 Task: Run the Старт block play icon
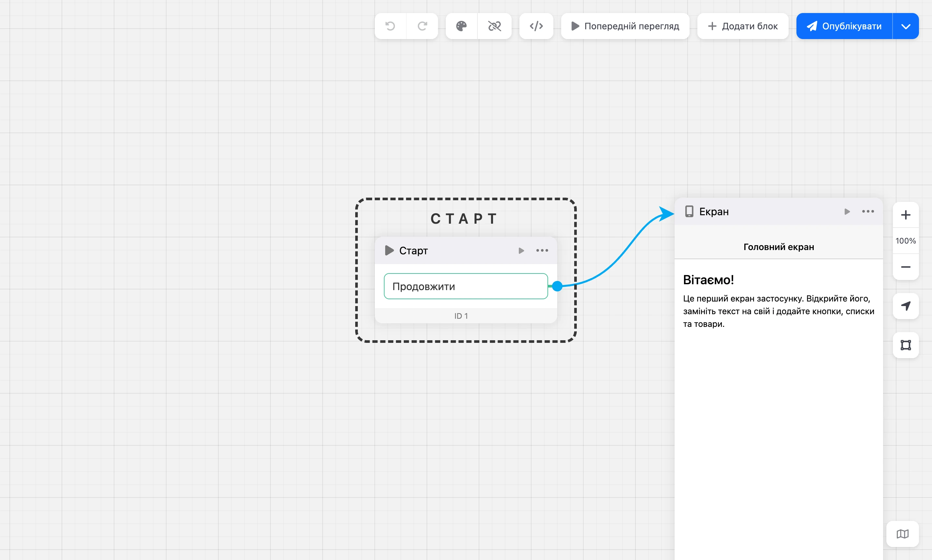click(521, 251)
